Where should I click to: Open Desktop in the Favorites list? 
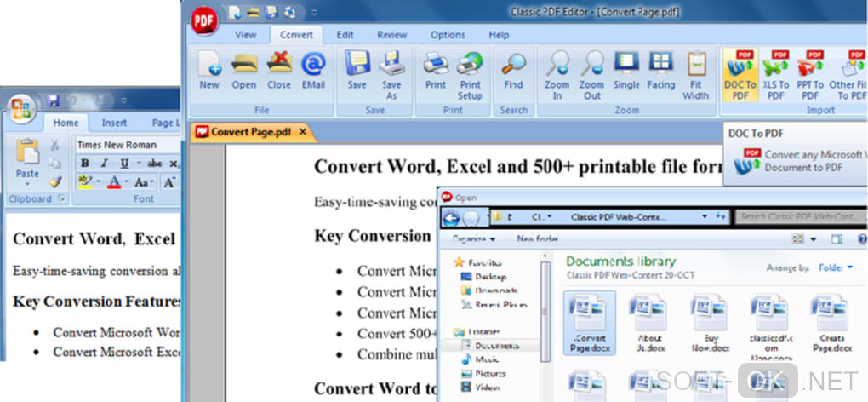[483, 276]
